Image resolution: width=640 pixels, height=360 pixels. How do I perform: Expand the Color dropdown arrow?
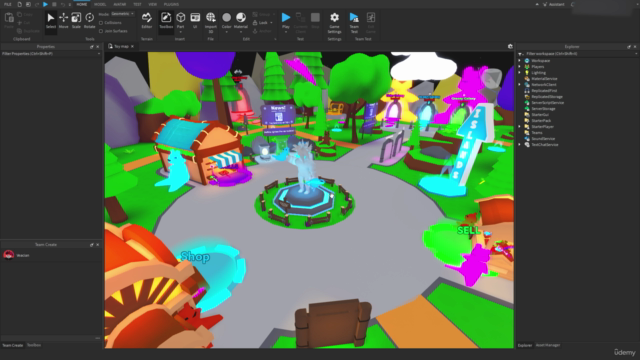click(227, 32)
